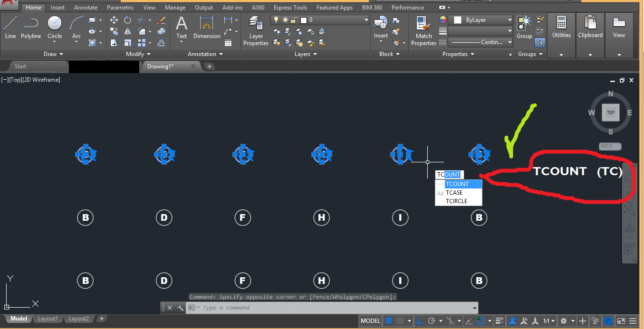Screen dimensions: 644x329
Task: Switch to the Annotate ribbon tab
Action: [x=86, y=7]
